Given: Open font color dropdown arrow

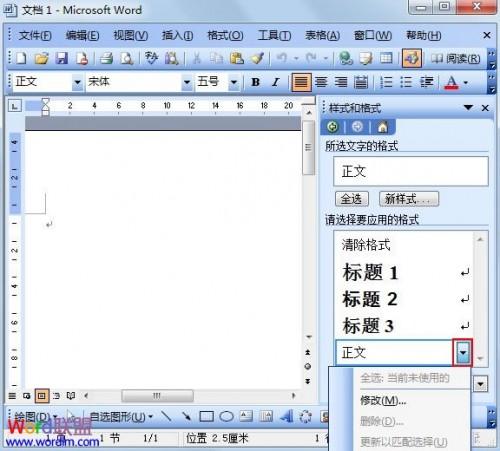Looking at the screenshot, I should click(x=466, y=82).
